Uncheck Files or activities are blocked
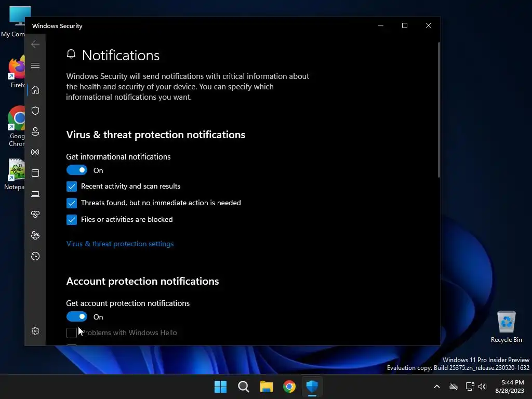 click(72, 220)
